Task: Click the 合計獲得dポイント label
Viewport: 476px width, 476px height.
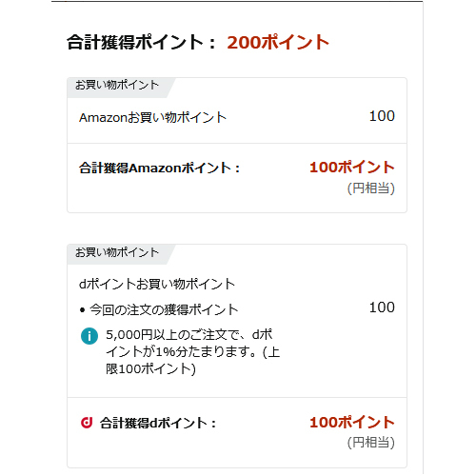Action: [x=158, y=423]
